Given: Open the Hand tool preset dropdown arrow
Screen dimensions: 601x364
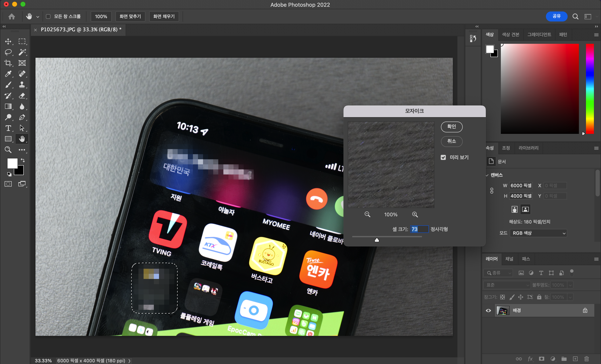Looking at the screenshot, I should [38, 17].
